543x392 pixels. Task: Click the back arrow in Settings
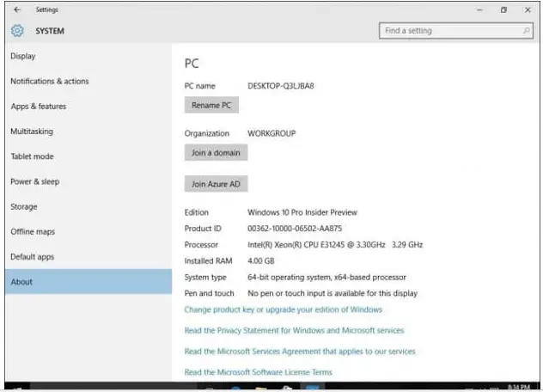tap(17, 9)
